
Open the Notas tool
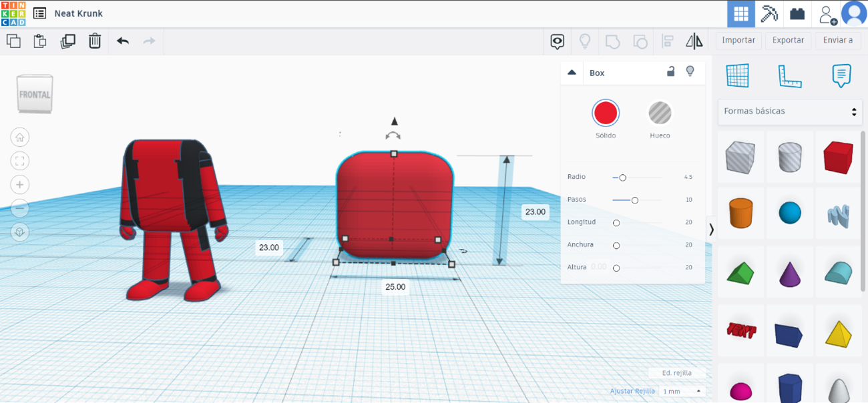pyautogui.click(x=841, y=76)
